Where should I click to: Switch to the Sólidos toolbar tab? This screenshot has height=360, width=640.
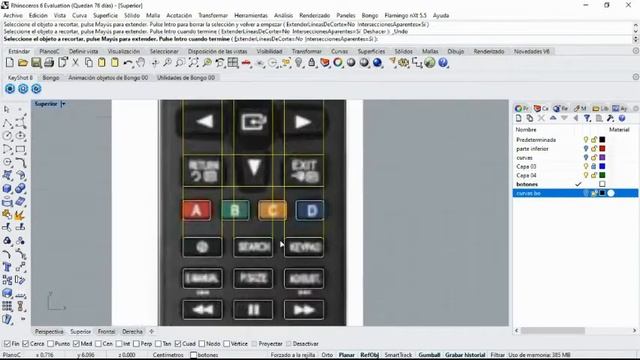click(x=403, y=51)
